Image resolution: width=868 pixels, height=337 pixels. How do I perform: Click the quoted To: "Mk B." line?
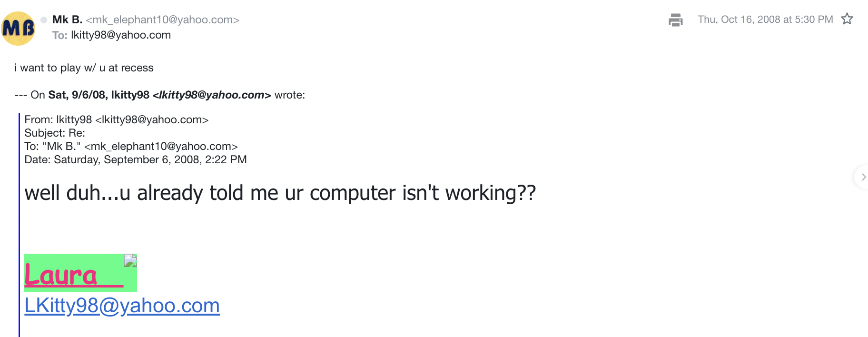pos(131,146)
